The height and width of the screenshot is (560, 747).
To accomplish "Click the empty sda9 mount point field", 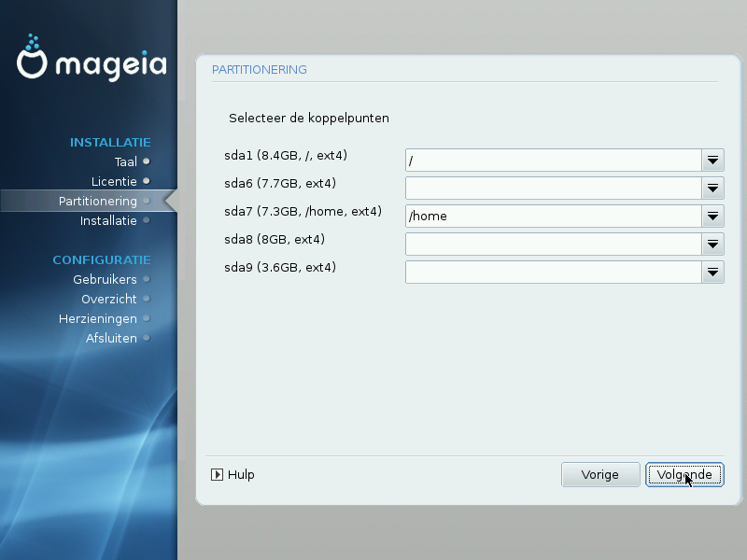I will 553,273.
